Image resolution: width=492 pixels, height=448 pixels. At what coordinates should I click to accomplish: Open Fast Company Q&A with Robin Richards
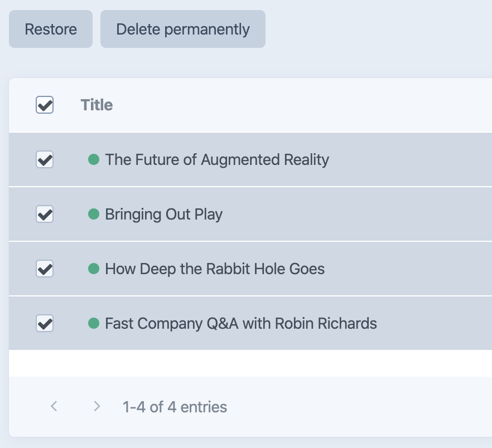241,323
